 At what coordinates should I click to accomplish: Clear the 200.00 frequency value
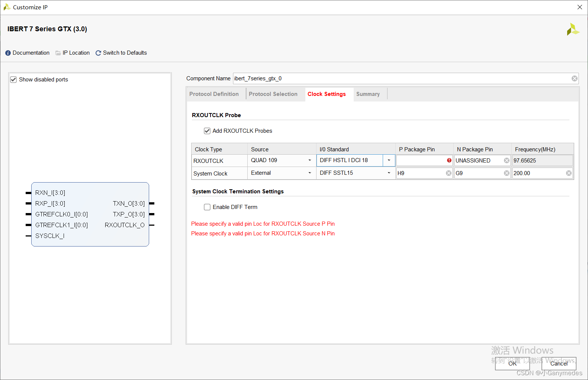click(569, 173)
